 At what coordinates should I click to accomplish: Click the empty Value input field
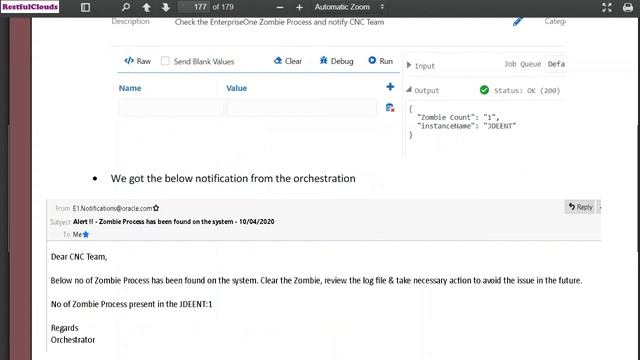click(301, 108)
